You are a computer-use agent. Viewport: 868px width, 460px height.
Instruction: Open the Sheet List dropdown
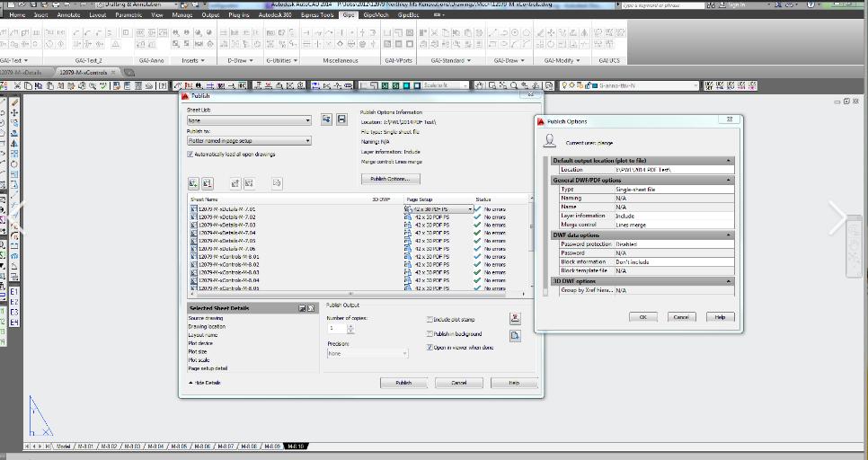(x=307, y=120)
